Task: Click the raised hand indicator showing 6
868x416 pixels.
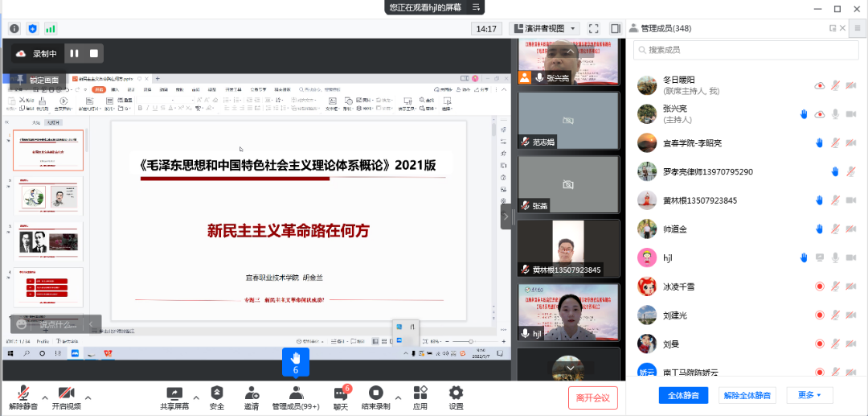Action: pyautogui.click(x=295, y=361)
